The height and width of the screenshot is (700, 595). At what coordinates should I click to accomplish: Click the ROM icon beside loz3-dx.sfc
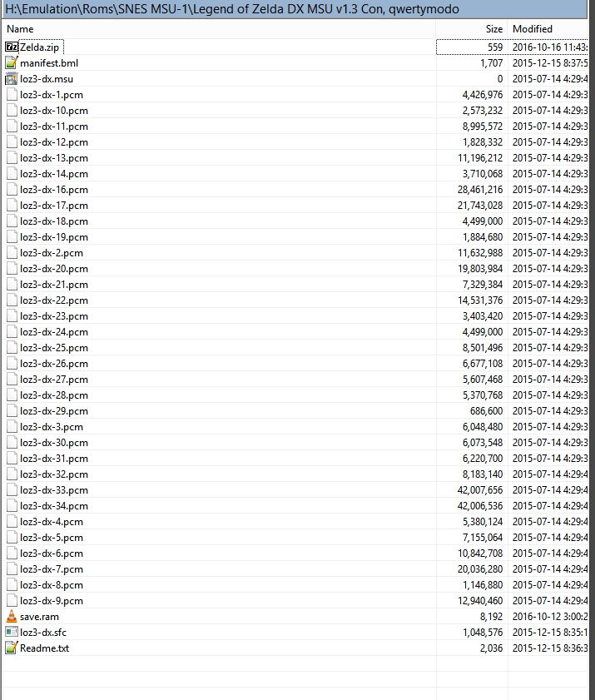pos(12,632)
